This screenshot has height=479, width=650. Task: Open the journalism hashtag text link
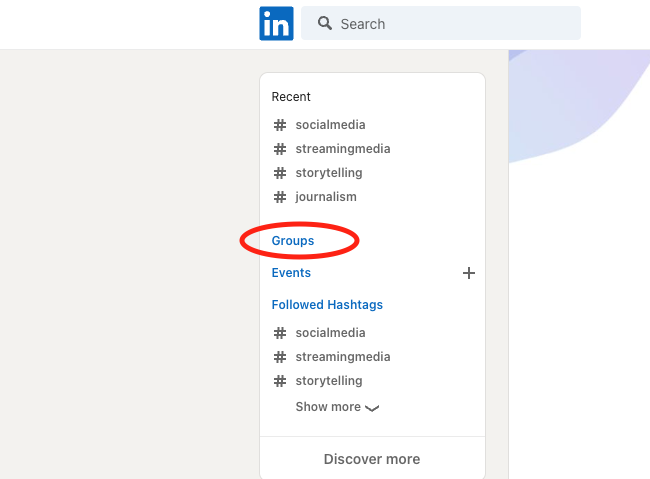[x=326, y=197]
